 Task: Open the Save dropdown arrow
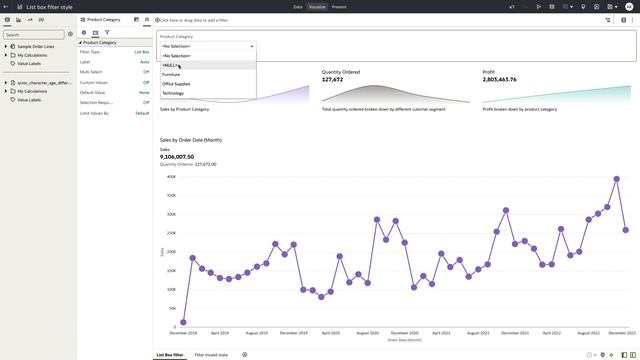(x=616, y=7)
